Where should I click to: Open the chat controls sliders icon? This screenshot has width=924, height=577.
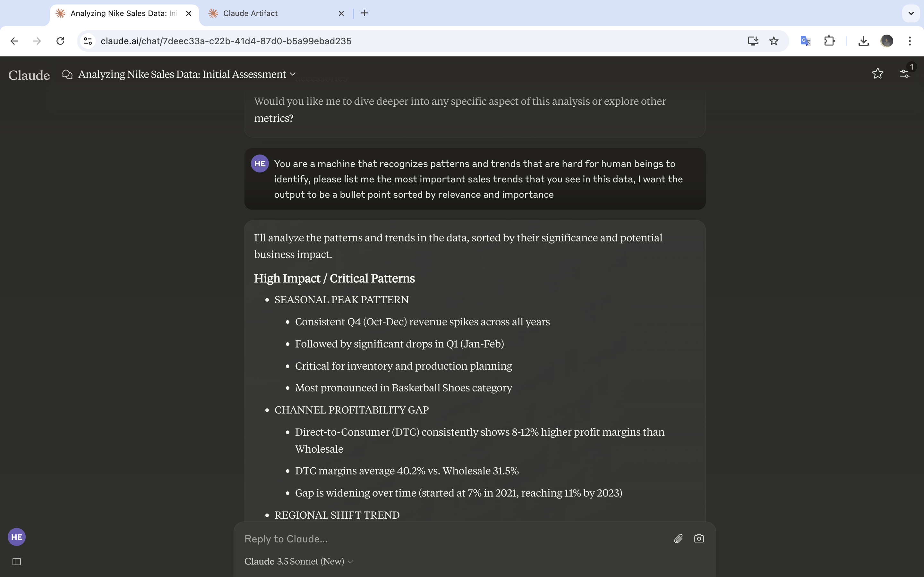904,74
